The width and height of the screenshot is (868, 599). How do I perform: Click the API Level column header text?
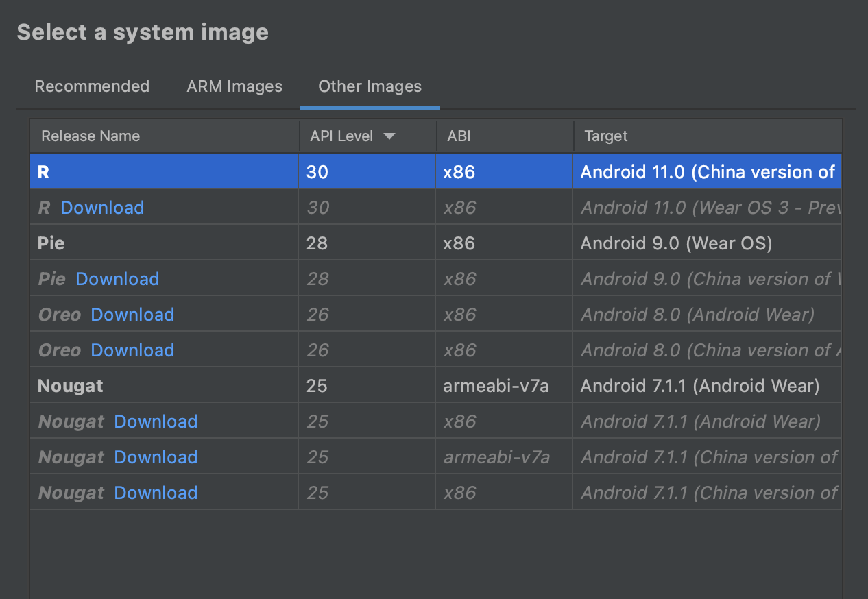point(341,136)
